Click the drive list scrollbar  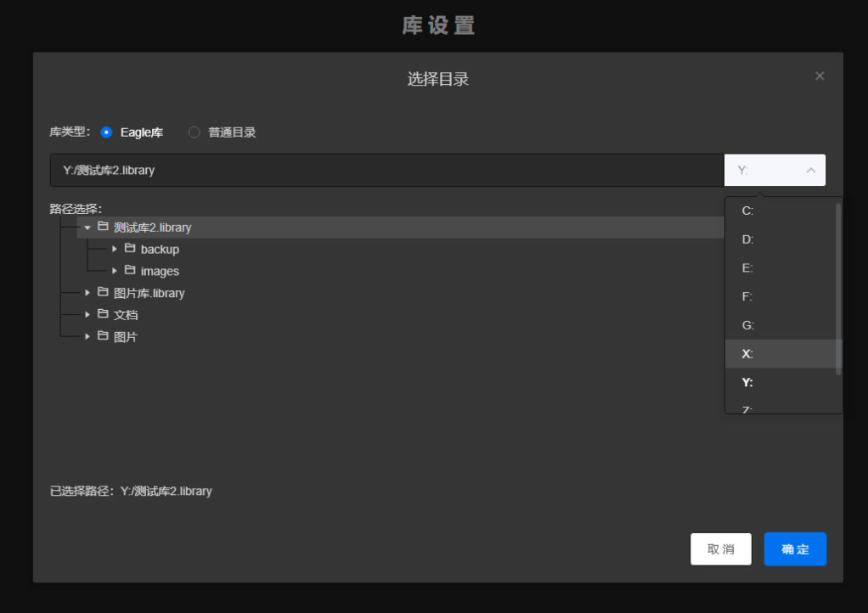[838, 289]
